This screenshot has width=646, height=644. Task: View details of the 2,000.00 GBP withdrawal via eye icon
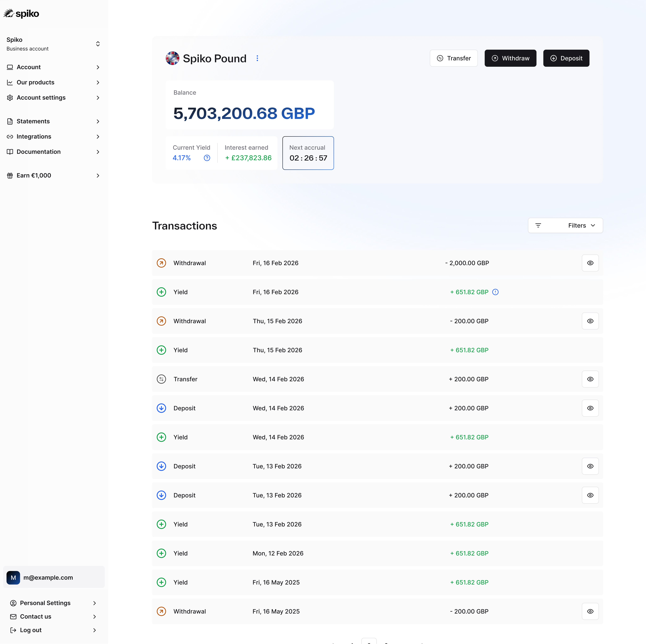[x=590, y=263]
